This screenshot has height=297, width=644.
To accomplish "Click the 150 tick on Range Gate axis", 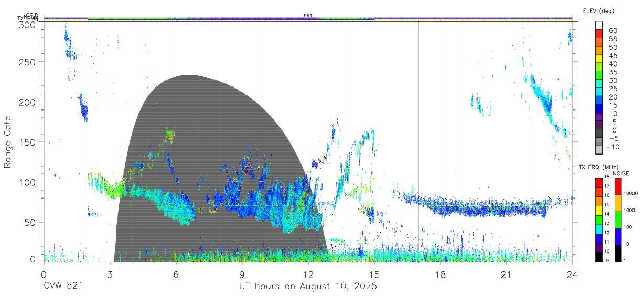I will click(x=28, y=142).
